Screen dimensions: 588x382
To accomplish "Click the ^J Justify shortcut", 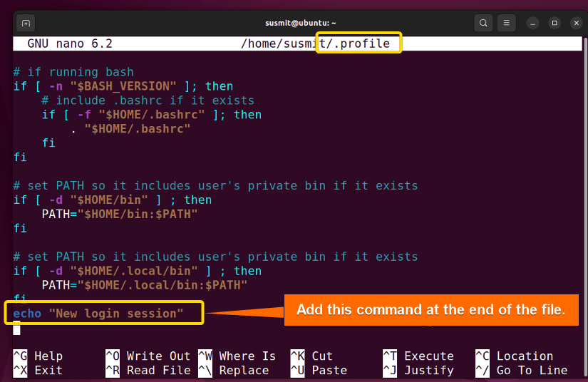I will coord(418,370).
